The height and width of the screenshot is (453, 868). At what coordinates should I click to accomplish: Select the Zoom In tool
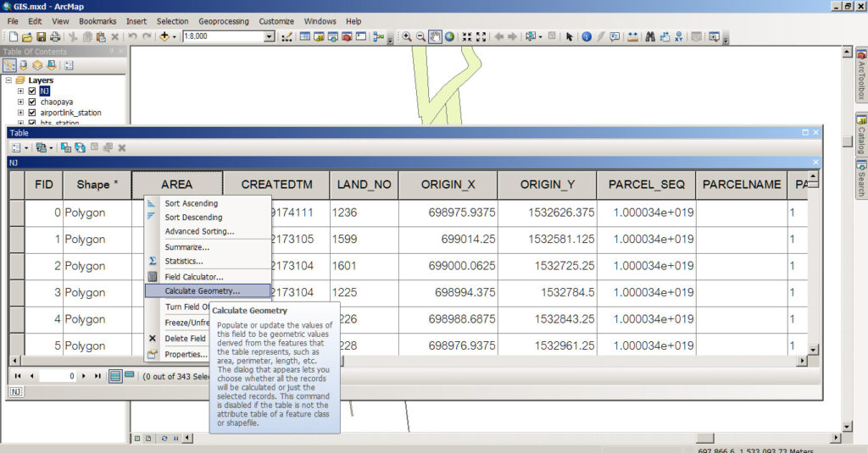[407, 37]
